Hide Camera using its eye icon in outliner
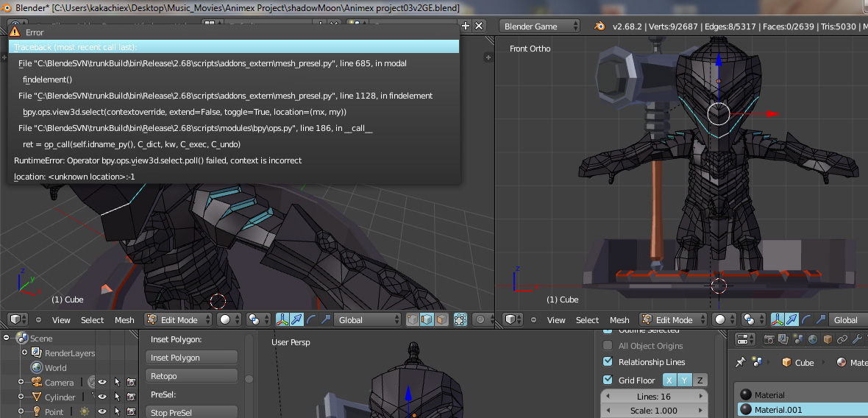 point(102,382)
